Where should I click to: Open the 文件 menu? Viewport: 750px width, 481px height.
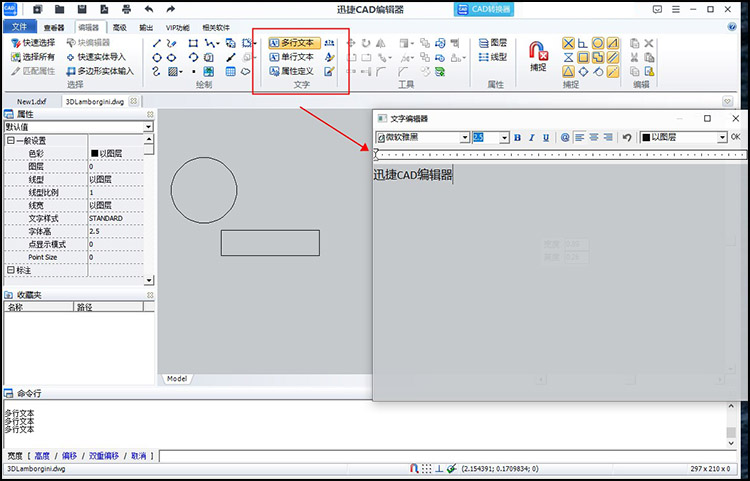[x=19, y=27]
